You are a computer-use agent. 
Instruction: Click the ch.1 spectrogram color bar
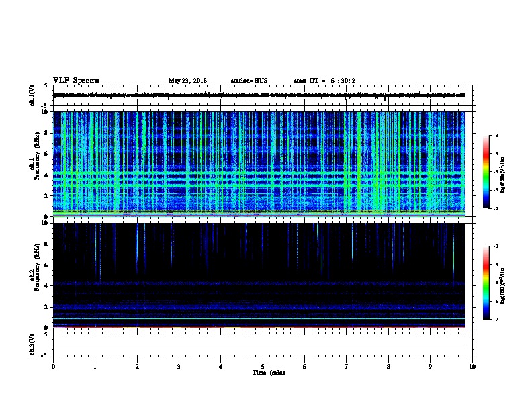(486, 172)
